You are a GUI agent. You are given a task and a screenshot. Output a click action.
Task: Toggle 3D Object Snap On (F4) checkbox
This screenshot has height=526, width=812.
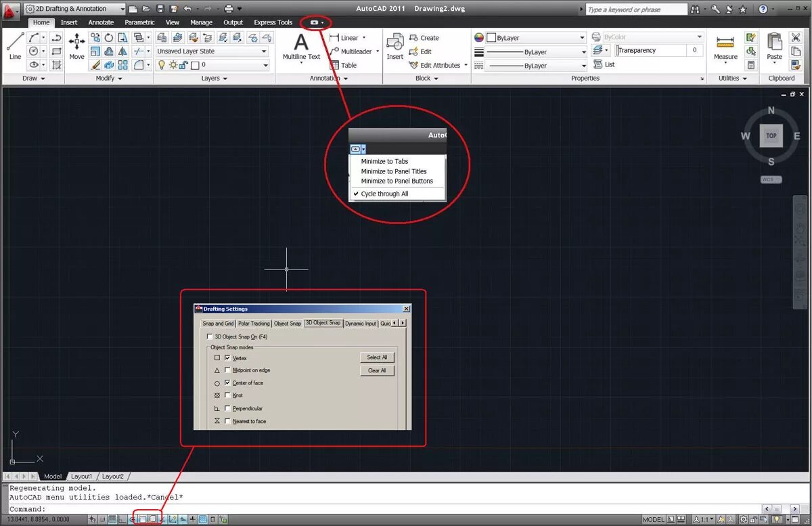[x=210, y=336]
